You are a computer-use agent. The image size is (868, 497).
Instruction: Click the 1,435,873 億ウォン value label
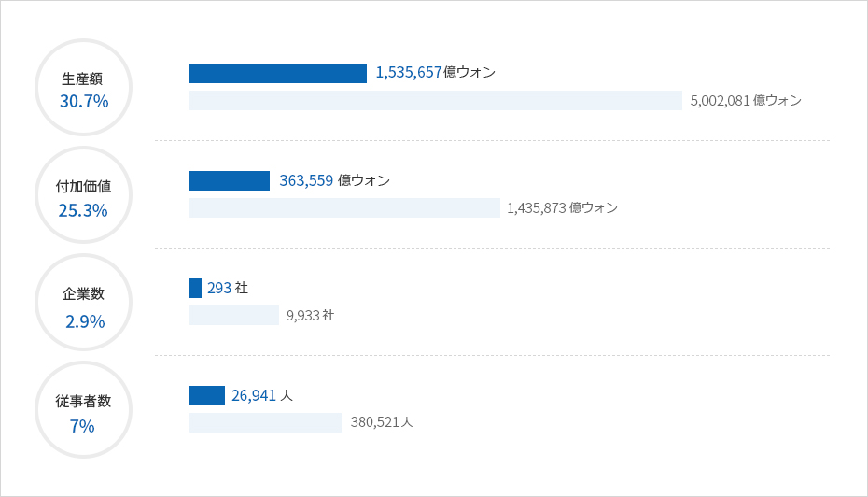point(562,207)
